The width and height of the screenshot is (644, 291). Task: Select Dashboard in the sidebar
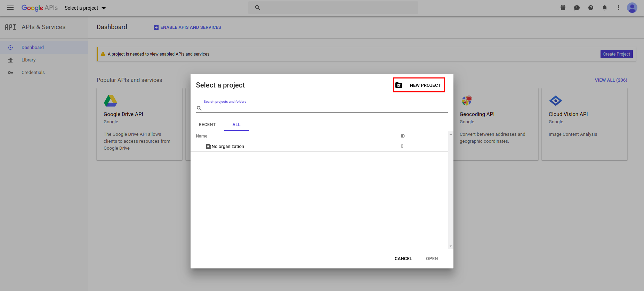[x=44, y=48]
